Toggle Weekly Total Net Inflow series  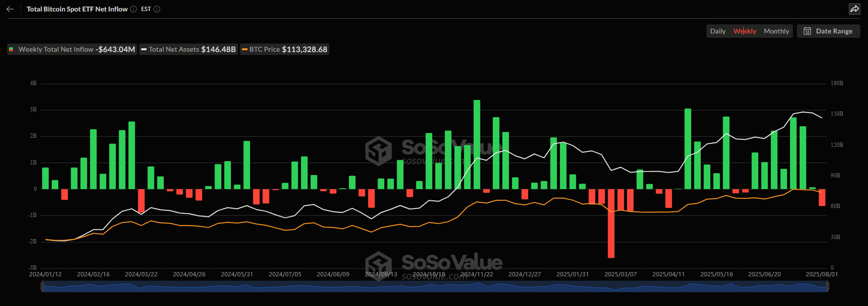click(x=72, y=49)
